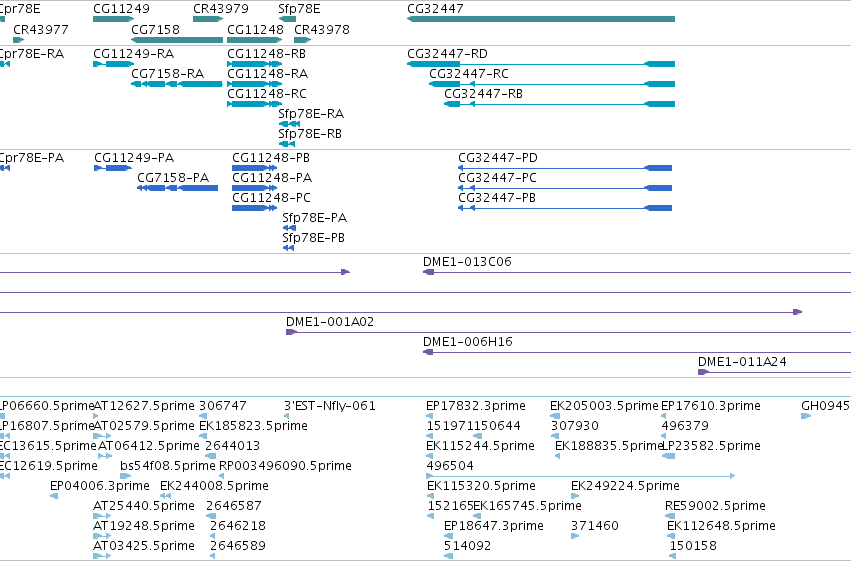This screenshot has height=561, width=851.
Task: Select EST AT03425.5prime
Action: [x=102, y=556]
